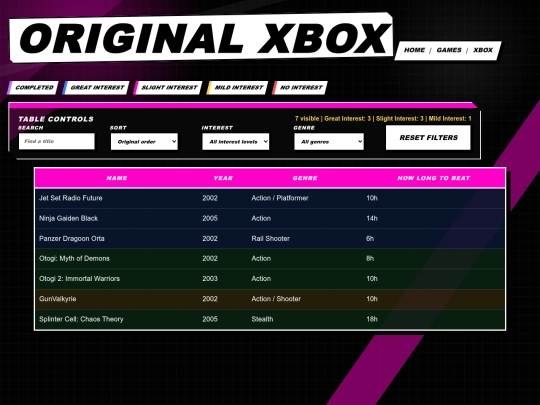
Task: Open the Genre dropdown showing All genres
Action: click(x=329, y=142)
